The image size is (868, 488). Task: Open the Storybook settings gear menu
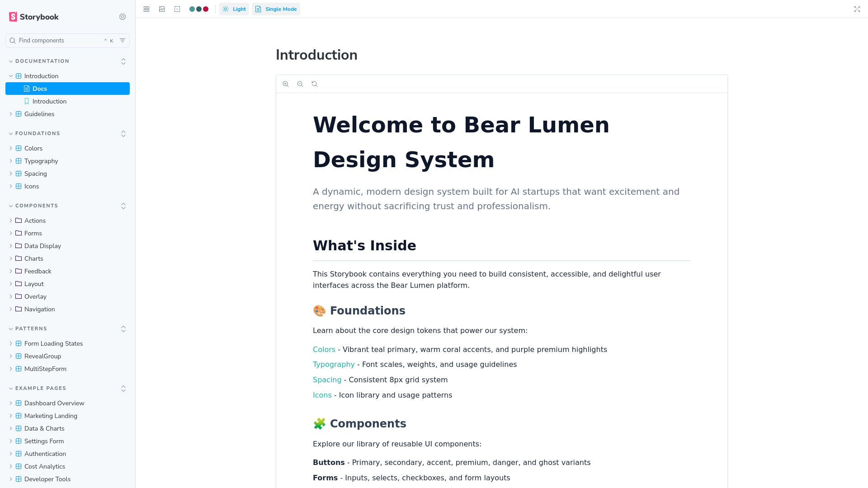[x=123, y=17]
